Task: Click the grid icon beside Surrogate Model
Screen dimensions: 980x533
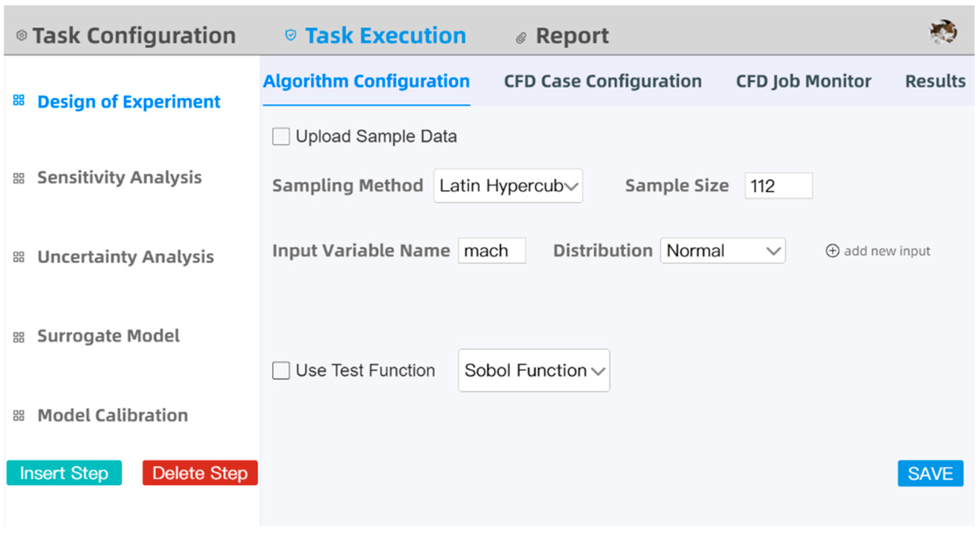Action: 19,337
